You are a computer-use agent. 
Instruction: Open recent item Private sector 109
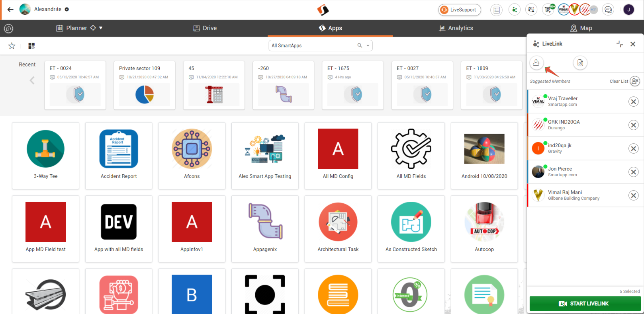(145, 85)
